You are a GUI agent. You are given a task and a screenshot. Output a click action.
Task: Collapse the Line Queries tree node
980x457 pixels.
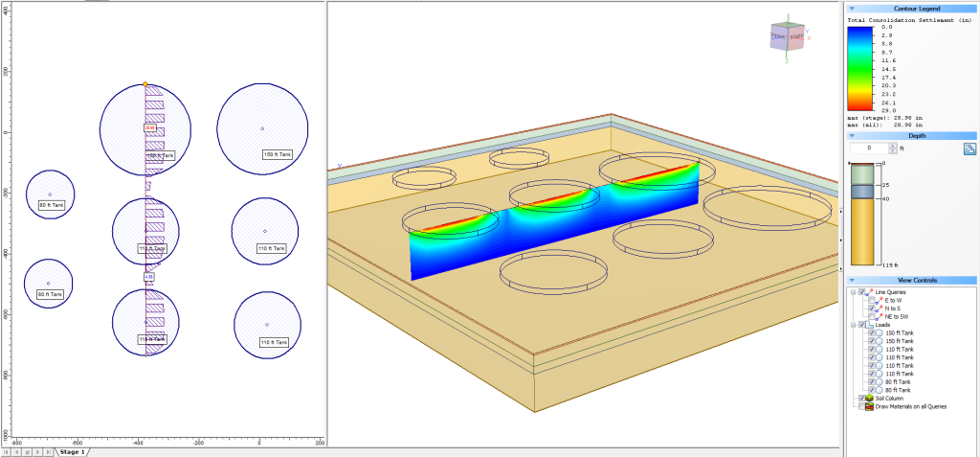[854, 292]
